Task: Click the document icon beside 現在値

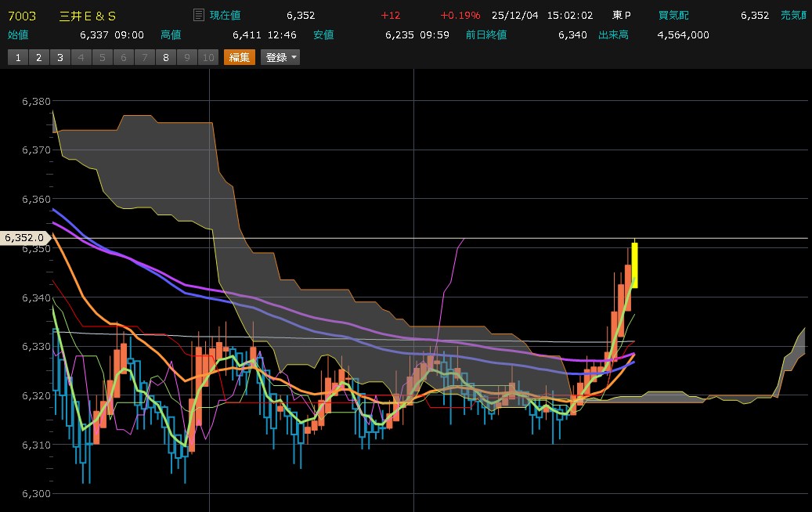Action: (198, 15)
